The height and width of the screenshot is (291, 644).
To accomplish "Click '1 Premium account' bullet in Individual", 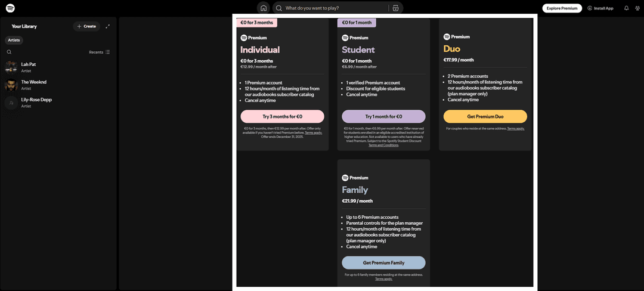I will [264, 83].
